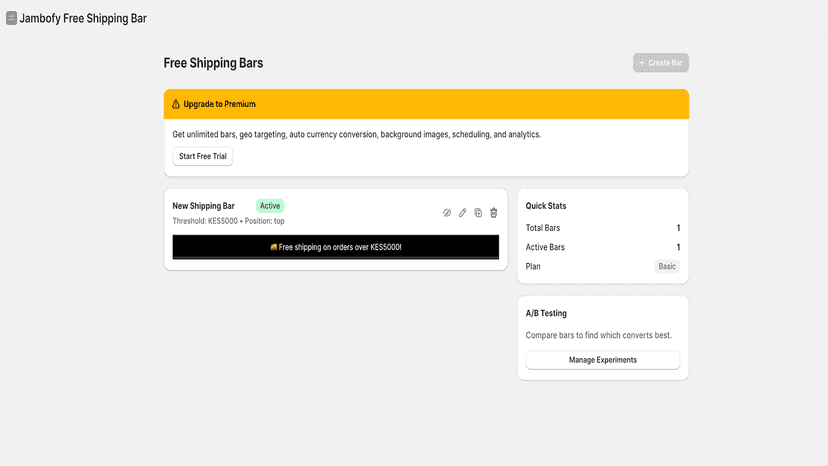The image size is (828, 466).
Task: Click the Jambofy app logo icon
Action: click(11, 18)
